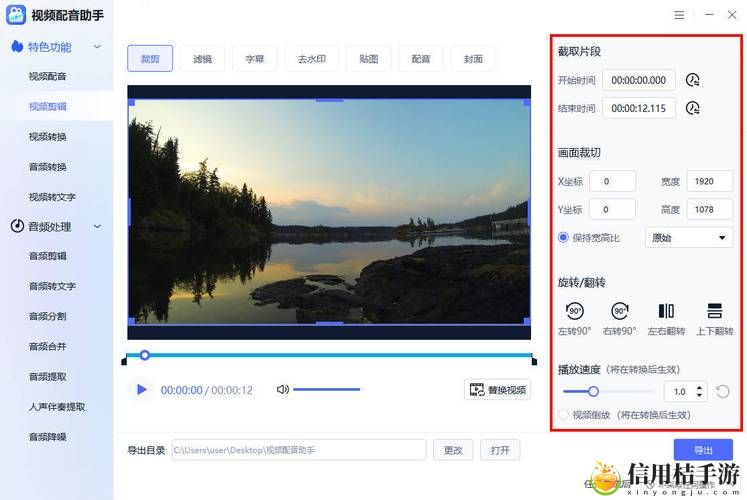Click the top-left crop handle on video

click(131, 102)
